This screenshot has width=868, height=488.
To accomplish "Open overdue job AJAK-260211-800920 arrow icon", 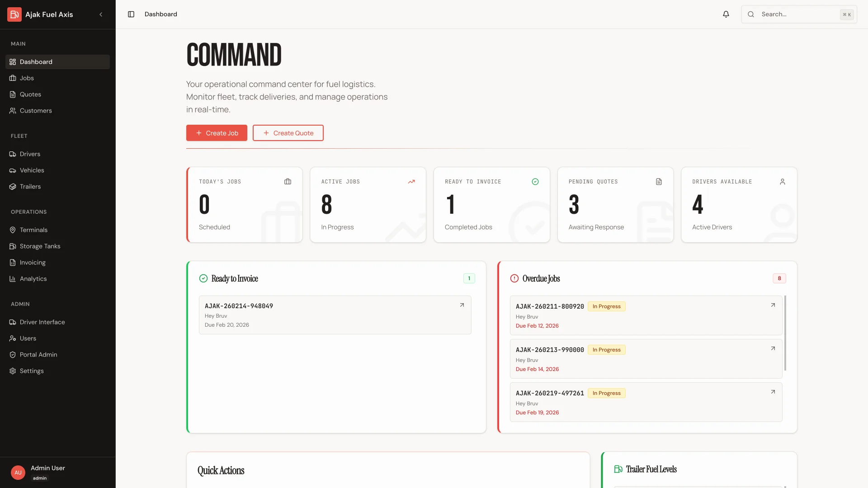I will coord(773,305).
